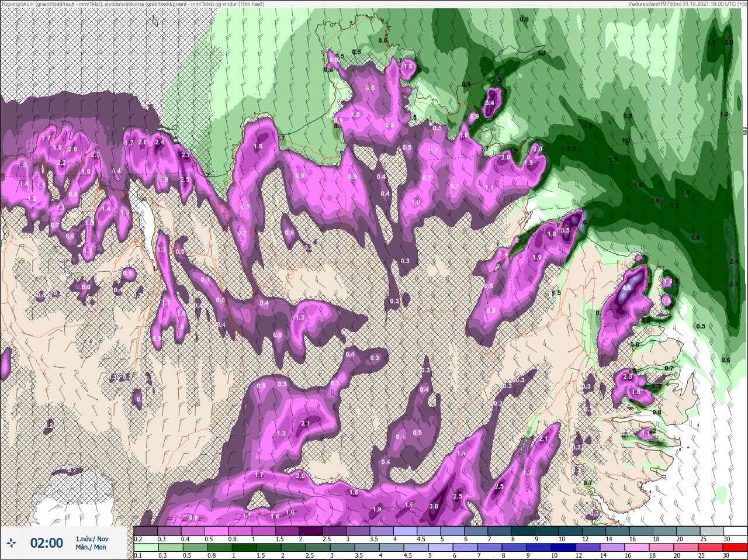
Task: Select the red final swatch in the lower legend
Action: (x=735, y=548)
